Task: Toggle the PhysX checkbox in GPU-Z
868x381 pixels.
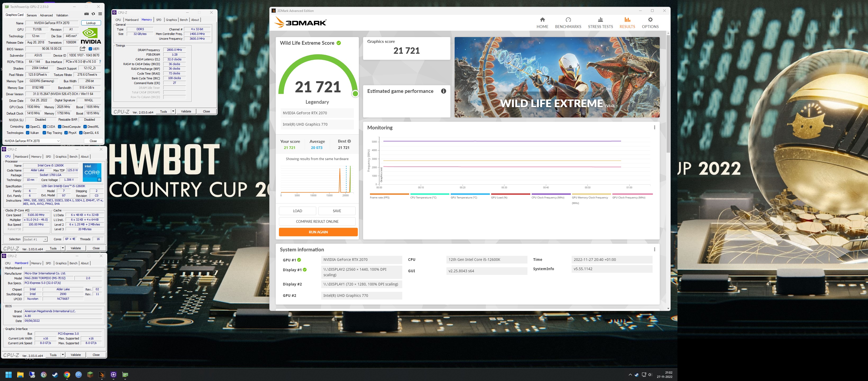Action: click(66, 133)
